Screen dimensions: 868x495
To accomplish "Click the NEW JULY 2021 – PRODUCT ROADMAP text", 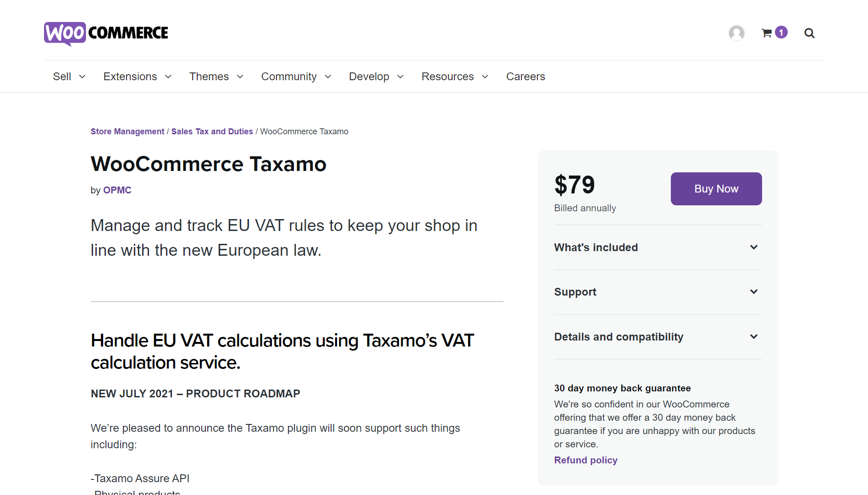I will (195, 394).
